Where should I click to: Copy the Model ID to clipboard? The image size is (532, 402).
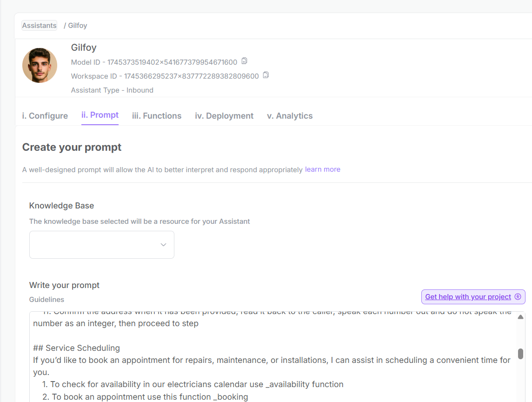(x=244, y=61)
